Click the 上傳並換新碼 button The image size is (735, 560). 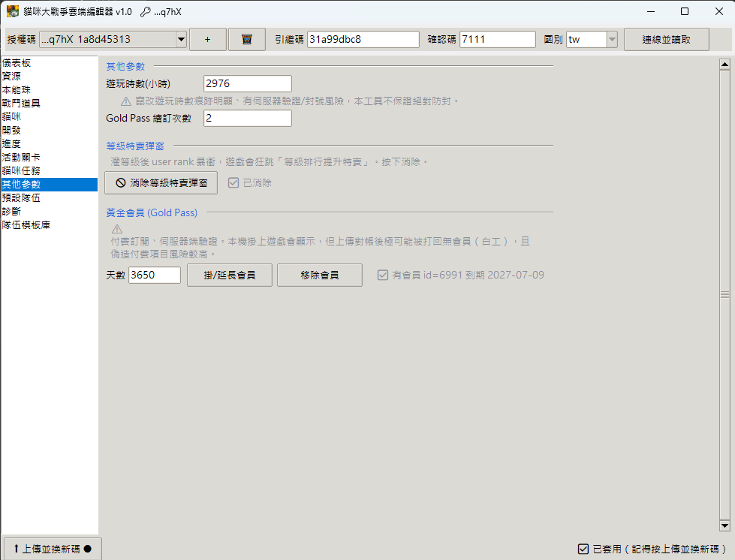point(52,549)
